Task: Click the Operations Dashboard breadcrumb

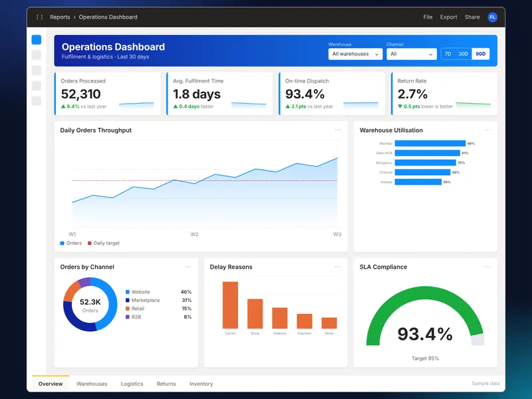Action: click(108, 17)
